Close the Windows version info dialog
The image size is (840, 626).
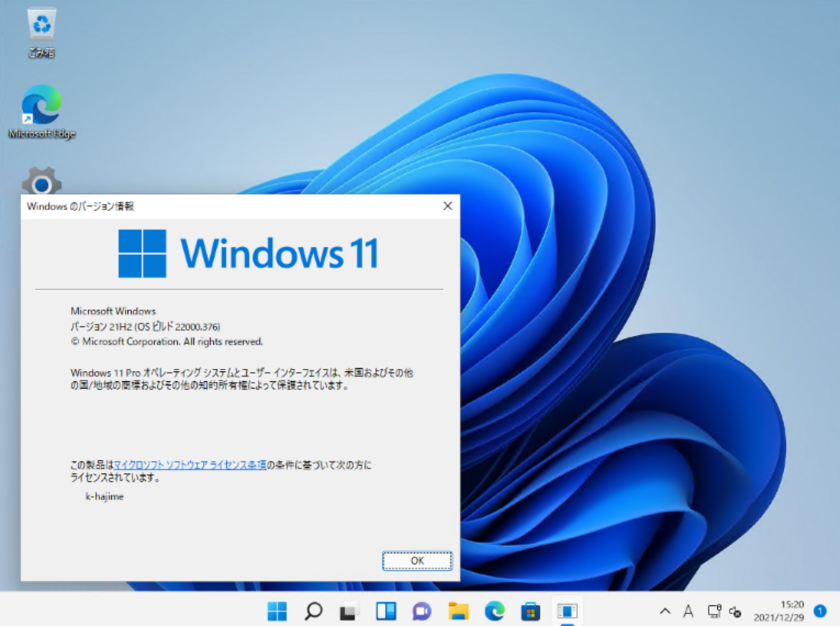[x=448, y=206]
